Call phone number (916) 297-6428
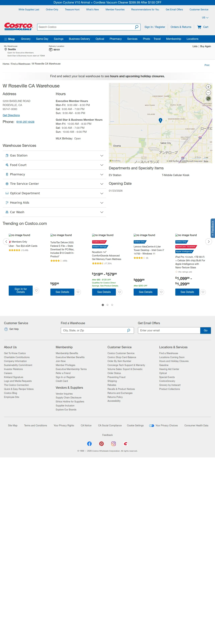Viewport: 215px width, 644px height. 25,122
